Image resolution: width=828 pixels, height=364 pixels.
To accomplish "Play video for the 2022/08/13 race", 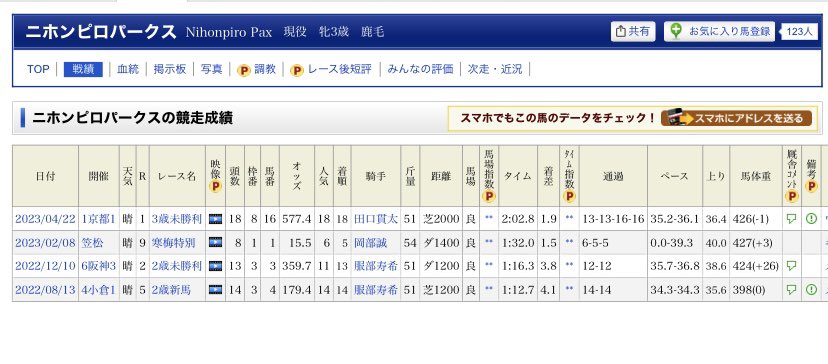I will pos(215,290).
